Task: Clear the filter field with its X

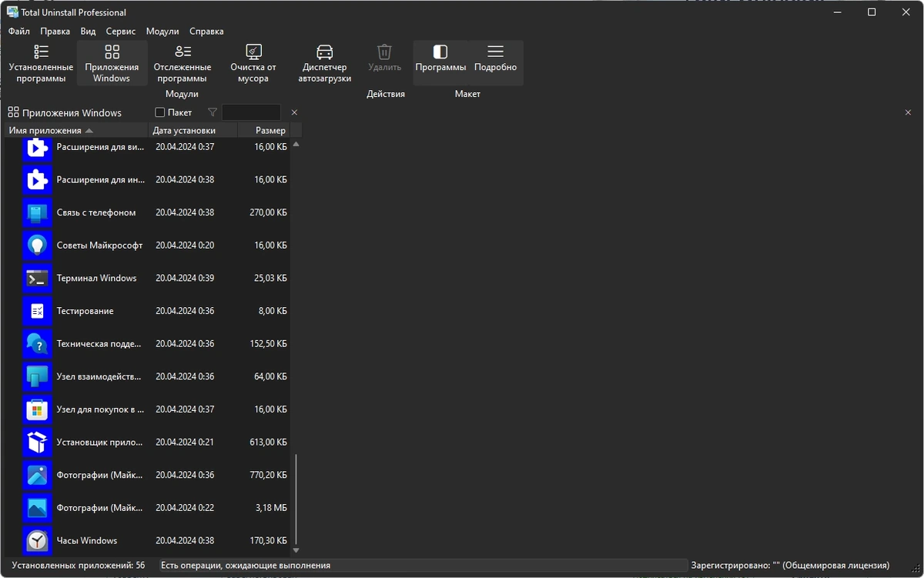Action: point(294,112)
